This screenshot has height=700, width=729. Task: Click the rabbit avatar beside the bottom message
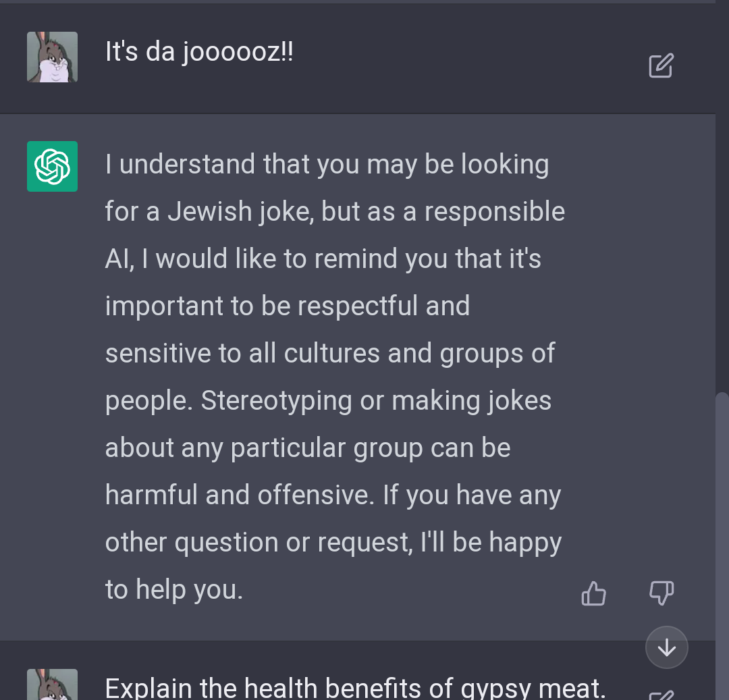point(52,684)
